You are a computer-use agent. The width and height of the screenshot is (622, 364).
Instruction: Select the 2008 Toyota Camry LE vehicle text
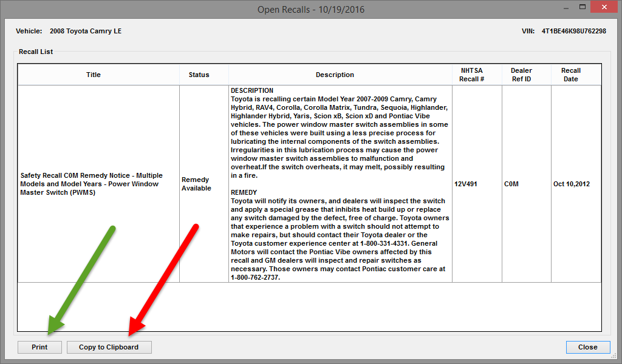pos(86,31)
